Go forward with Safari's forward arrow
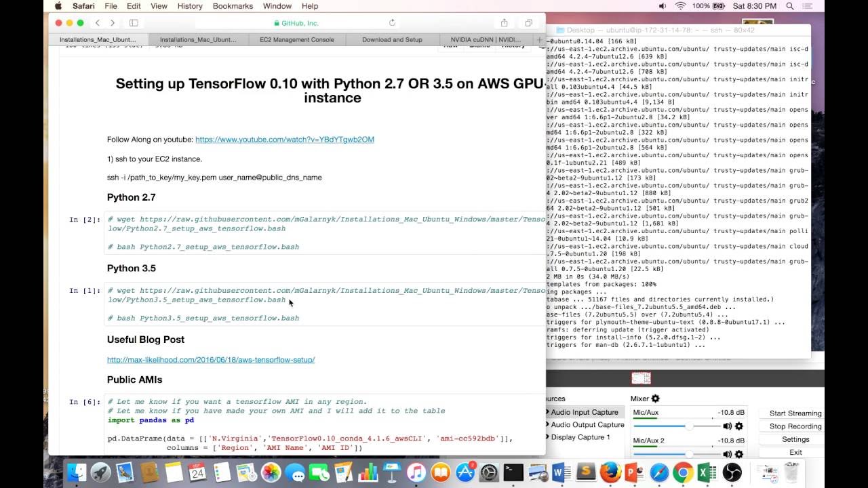868x488 pixels. pos(113,23)
